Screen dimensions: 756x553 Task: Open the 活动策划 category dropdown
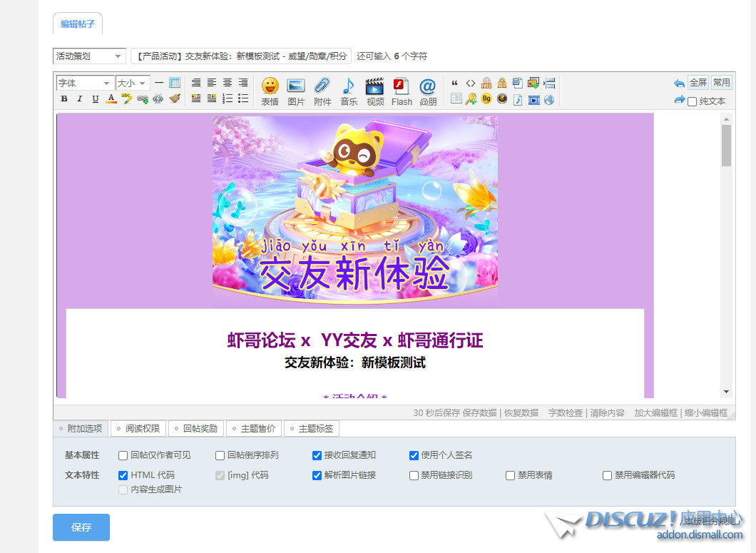click(88, 55)
